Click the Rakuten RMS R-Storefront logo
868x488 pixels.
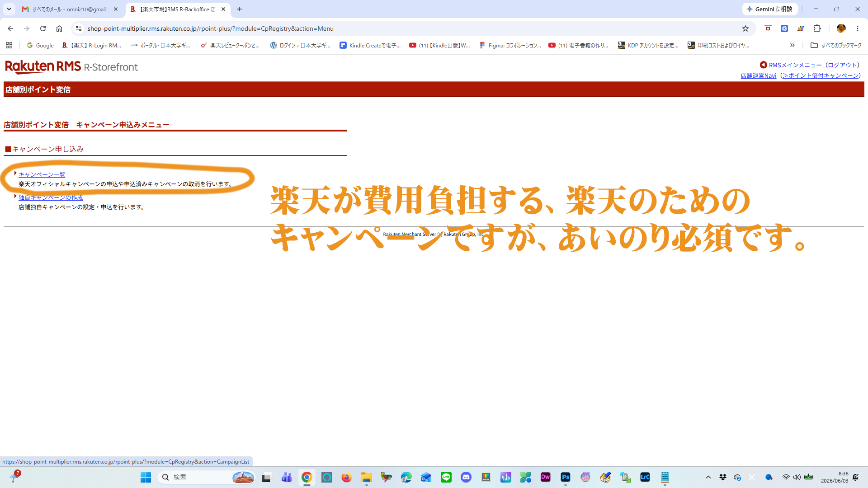(71, 67)
